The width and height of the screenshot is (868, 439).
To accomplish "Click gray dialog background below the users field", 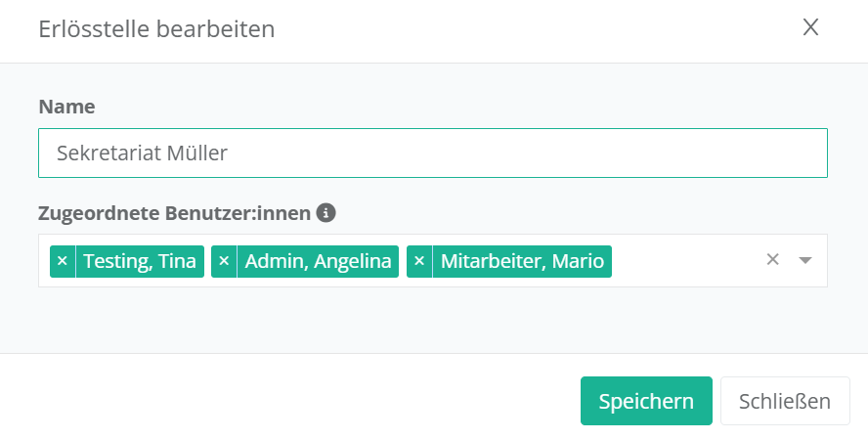I will click(430, 320).
